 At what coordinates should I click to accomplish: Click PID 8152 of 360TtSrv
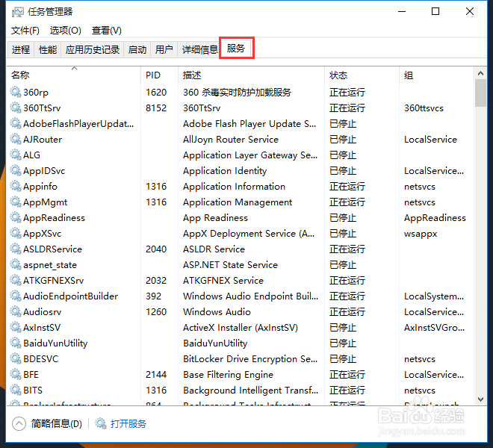(156, 108)
